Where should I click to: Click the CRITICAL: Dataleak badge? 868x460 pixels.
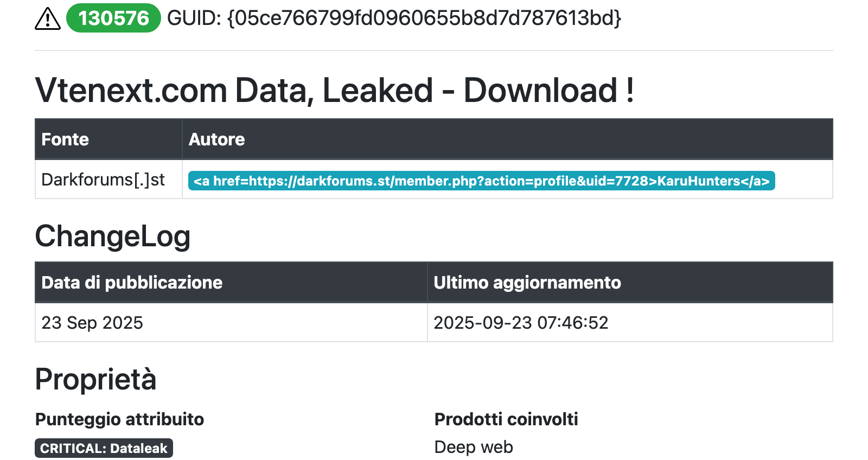coord(104,448)
